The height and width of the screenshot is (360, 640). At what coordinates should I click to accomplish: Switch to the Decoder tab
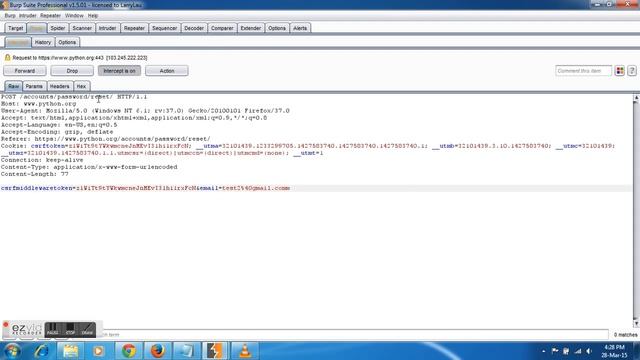pos(194,28)
